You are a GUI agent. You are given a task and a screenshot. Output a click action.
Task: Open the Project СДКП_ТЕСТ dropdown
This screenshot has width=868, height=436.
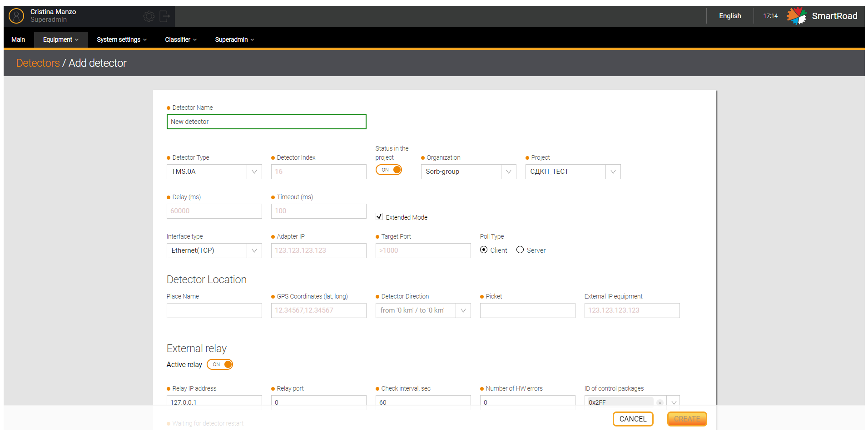[x=573, y=171]
